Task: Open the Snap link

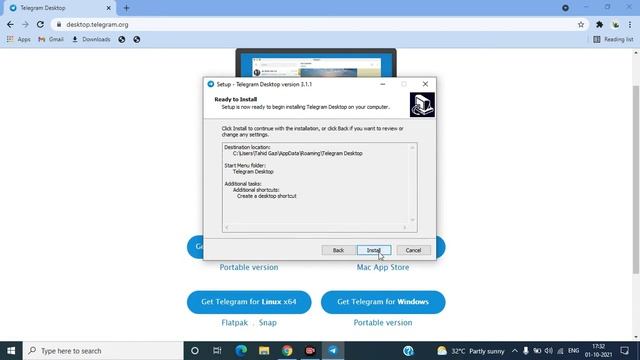Action: [x=267, y=322]
